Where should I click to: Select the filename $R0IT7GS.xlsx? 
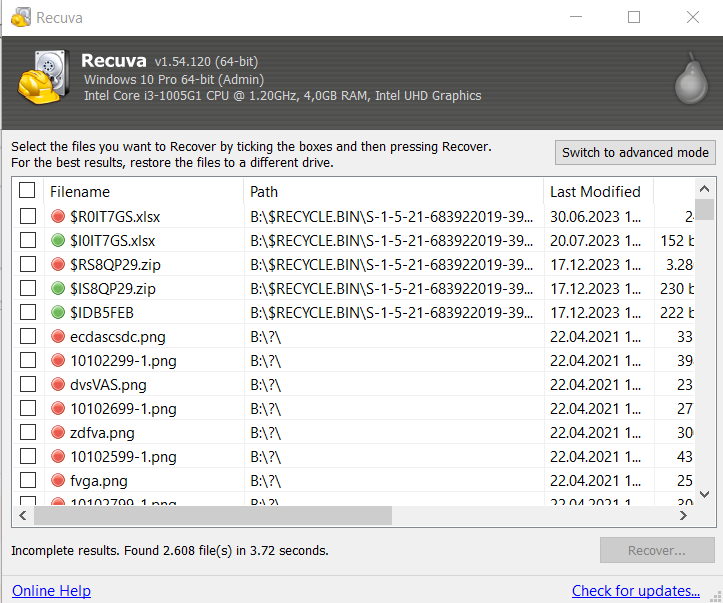point(115,217)
